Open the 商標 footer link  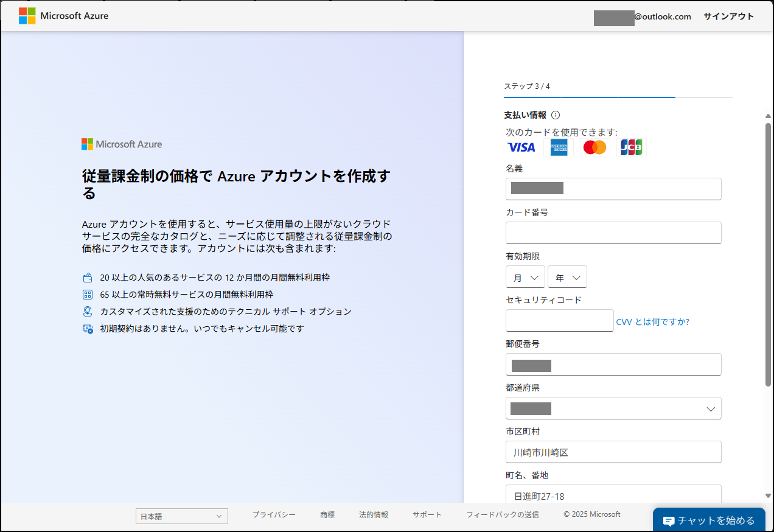(327, 515)
